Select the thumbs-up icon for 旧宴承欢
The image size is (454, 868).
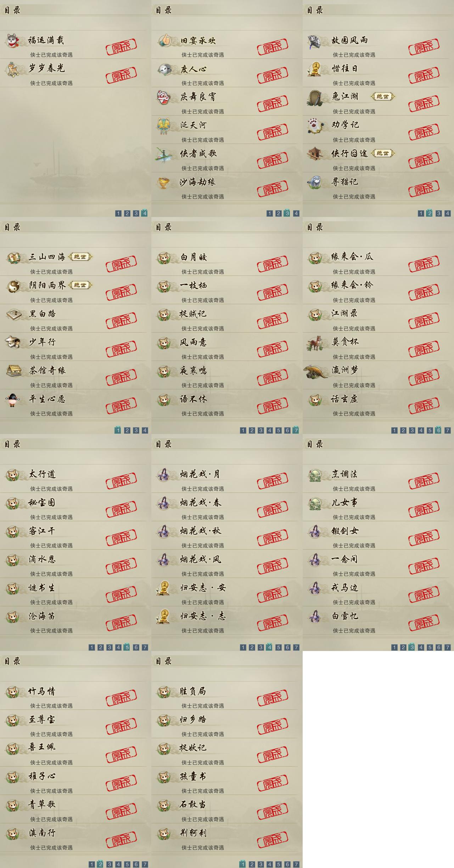point(164,40)
